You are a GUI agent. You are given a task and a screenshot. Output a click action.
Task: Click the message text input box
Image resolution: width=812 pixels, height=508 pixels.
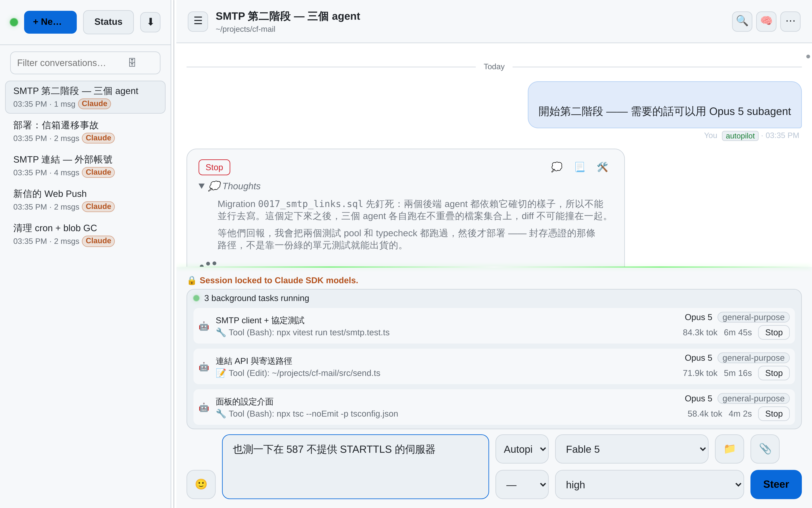pyautogui.click(x=355, y=467)
